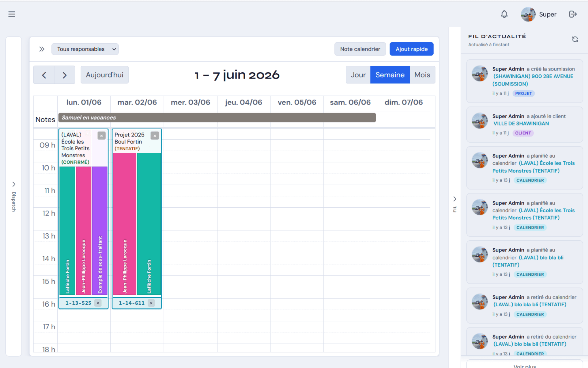This screenshot has width=588, height=368.
Task: Click the sam. 06/06 column header
Action: click(350, 102)
